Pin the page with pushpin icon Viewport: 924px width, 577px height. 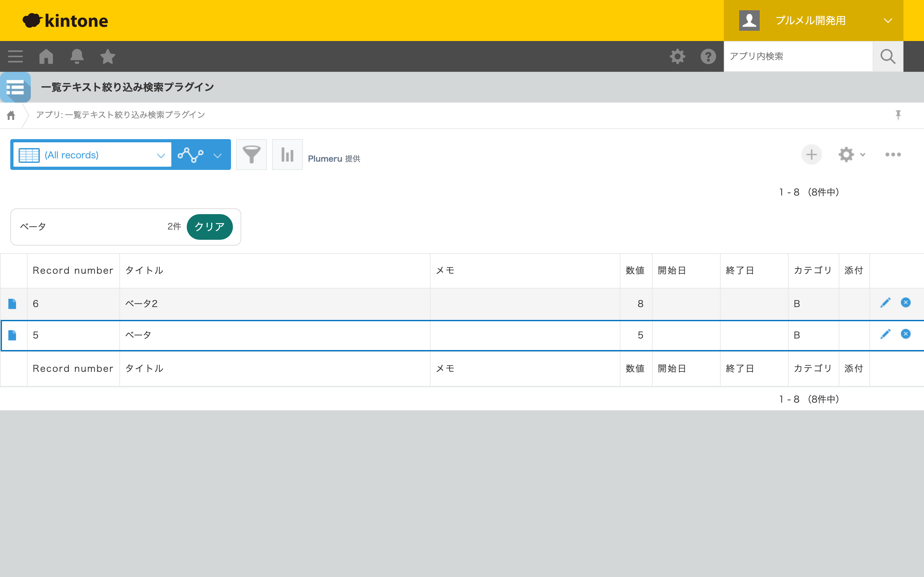[898, 115]
